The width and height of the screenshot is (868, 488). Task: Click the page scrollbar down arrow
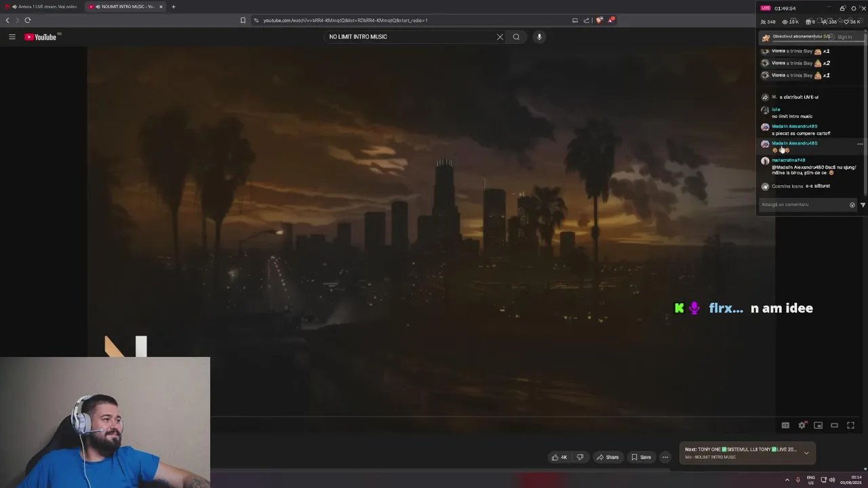click(865, 469)
